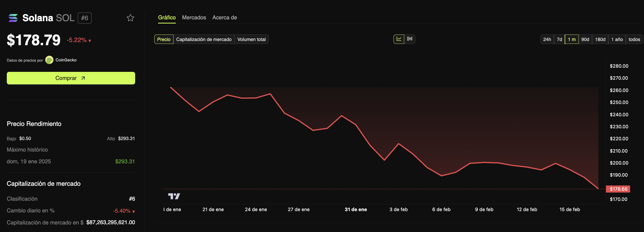This screenshot has width=644, height=232.
Task: Click the Precio Rendimiento heading
Action: tap(34, 124)
